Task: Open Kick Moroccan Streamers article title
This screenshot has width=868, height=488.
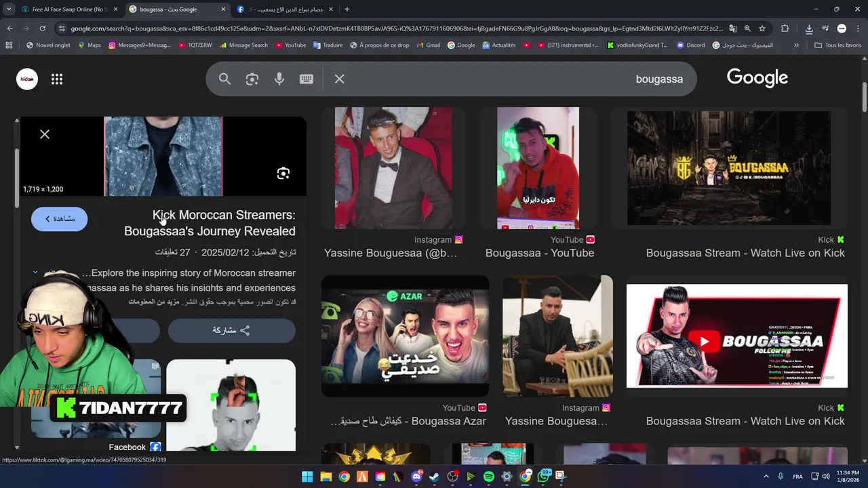Action: point(210,223)
